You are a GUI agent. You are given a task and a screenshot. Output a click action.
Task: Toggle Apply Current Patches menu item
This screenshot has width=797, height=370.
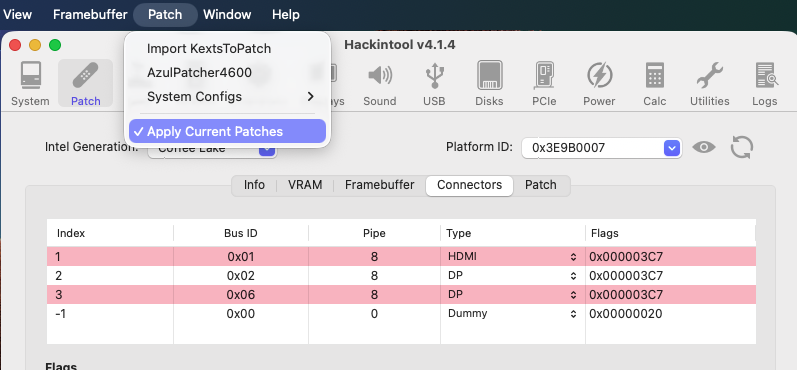click(227, 132)
